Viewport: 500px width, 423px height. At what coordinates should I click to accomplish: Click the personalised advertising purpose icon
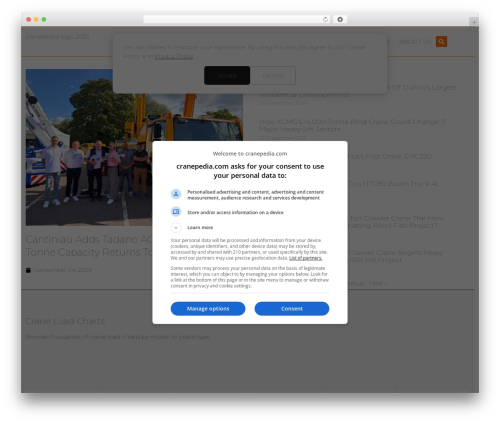coord(176,194)
